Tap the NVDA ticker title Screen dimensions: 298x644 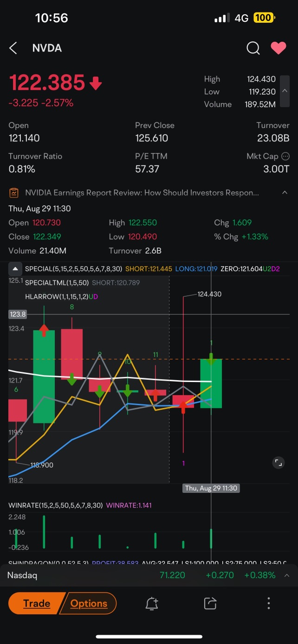[x=47, y=48]
